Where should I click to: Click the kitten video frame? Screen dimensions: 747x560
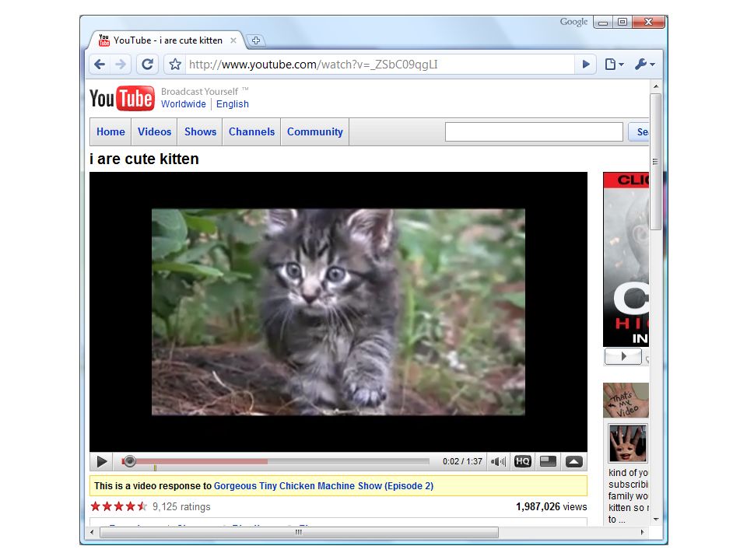[x=338, y=312]
